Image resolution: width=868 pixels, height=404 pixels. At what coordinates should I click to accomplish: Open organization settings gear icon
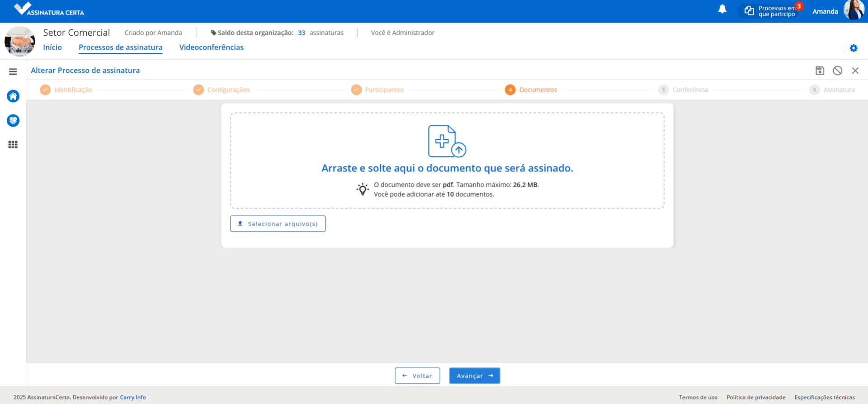click(853, 48)
